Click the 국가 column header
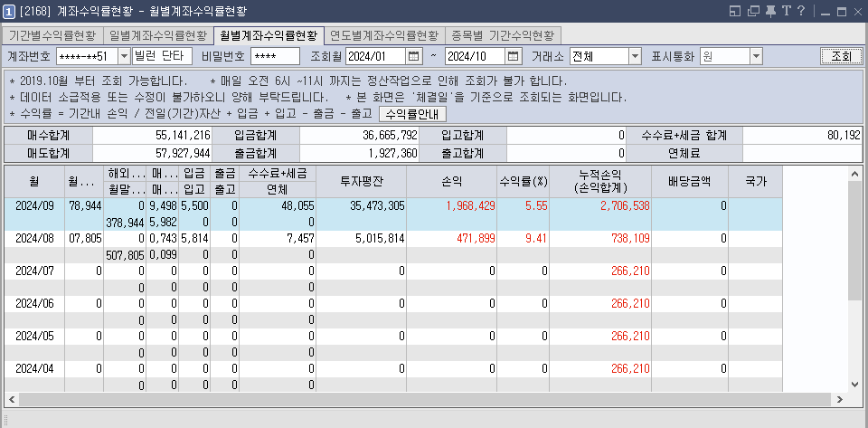Screen dimensions: 868x428 pos(755,181)
